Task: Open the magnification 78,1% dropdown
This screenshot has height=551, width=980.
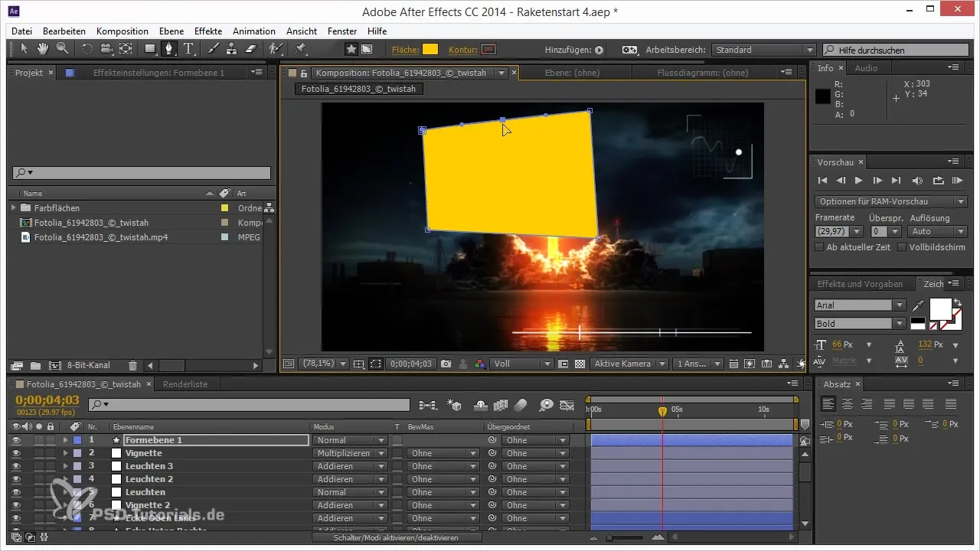Action: tap(324, 364)
